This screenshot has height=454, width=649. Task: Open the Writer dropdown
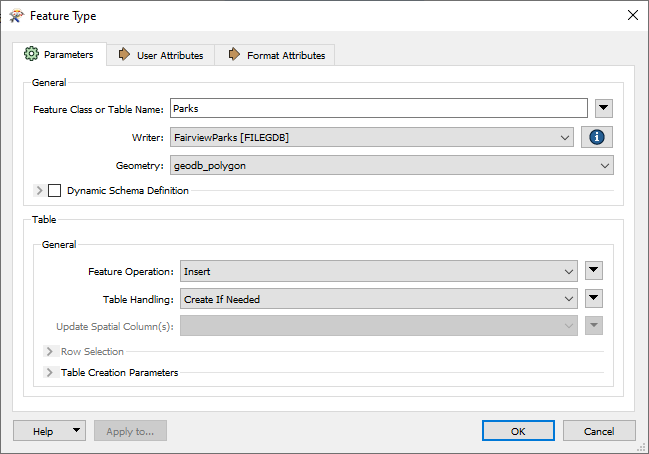(372, 137)
